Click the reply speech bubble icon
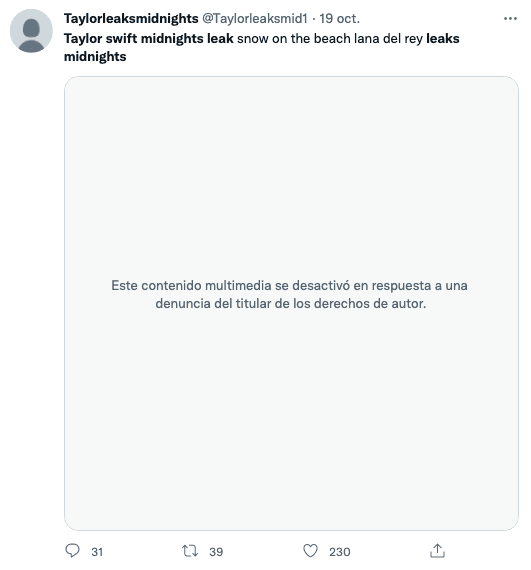The height and width of the screenshot is (570, 531). [72, 551]
